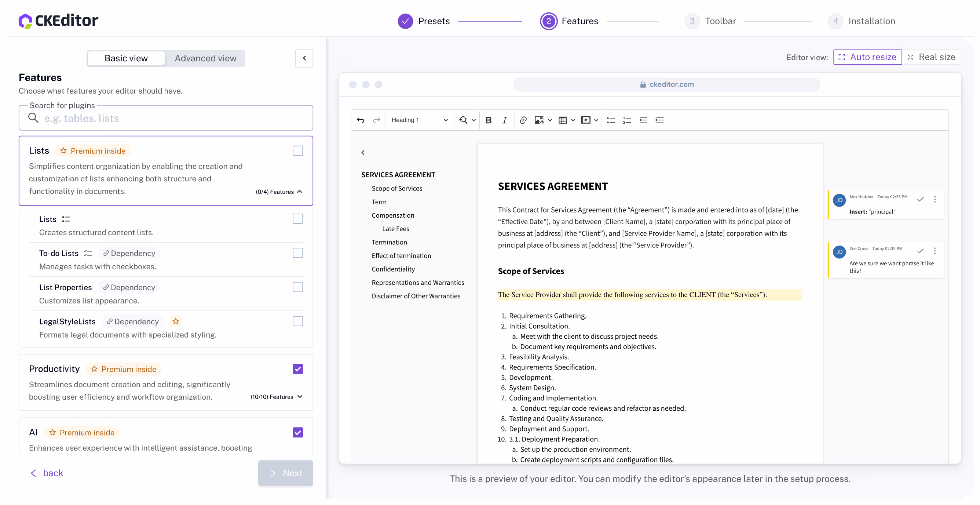Click the undo icon in editor toolbar

coord(360,120)
